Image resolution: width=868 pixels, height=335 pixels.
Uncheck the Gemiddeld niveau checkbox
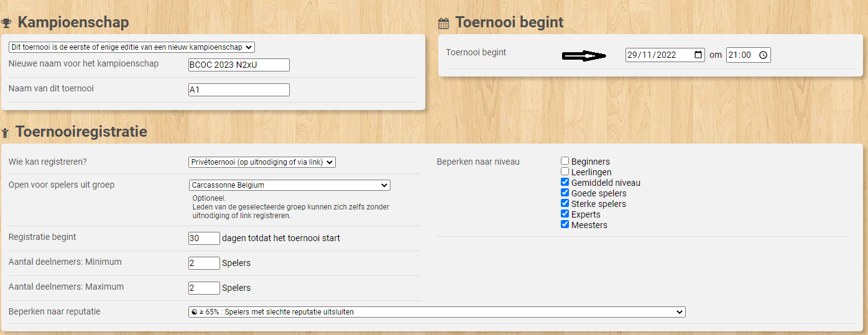pos(565,182)
